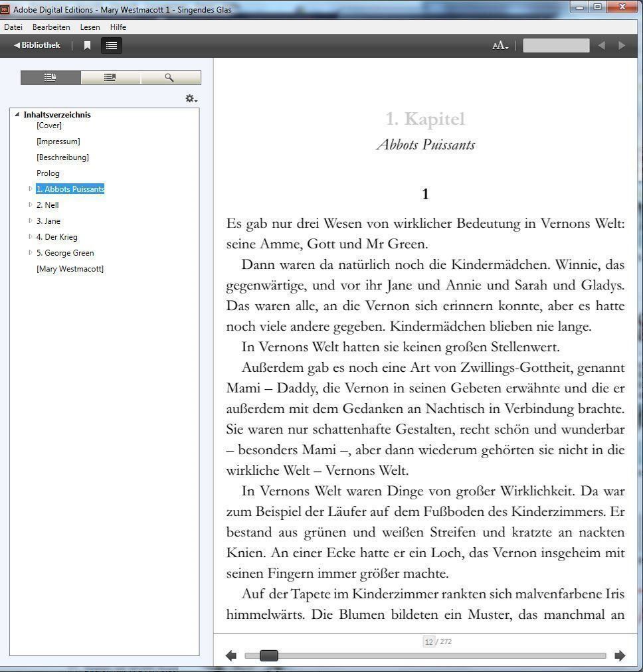This screenshot has width=643, height=672.
Task: Select 2. Nell in contents
Action: pos(48,205)
